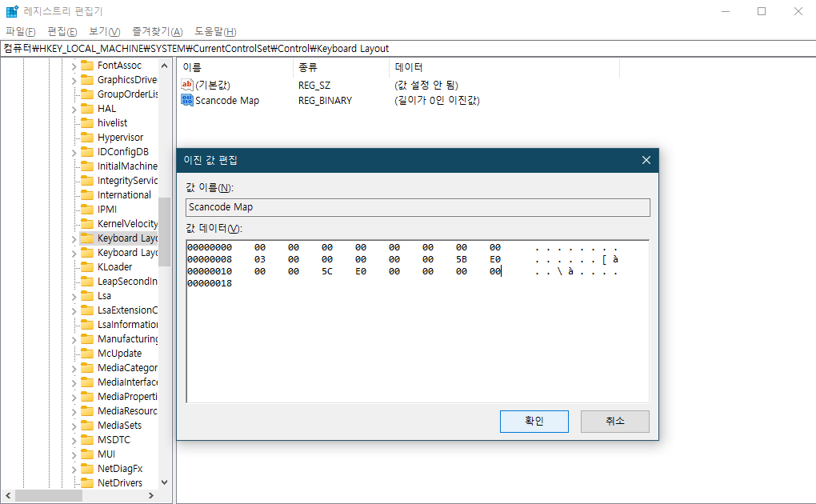This screenshot has width=816, height=504.
Task: Select the International folder icon
Action: tap(86, 194)
